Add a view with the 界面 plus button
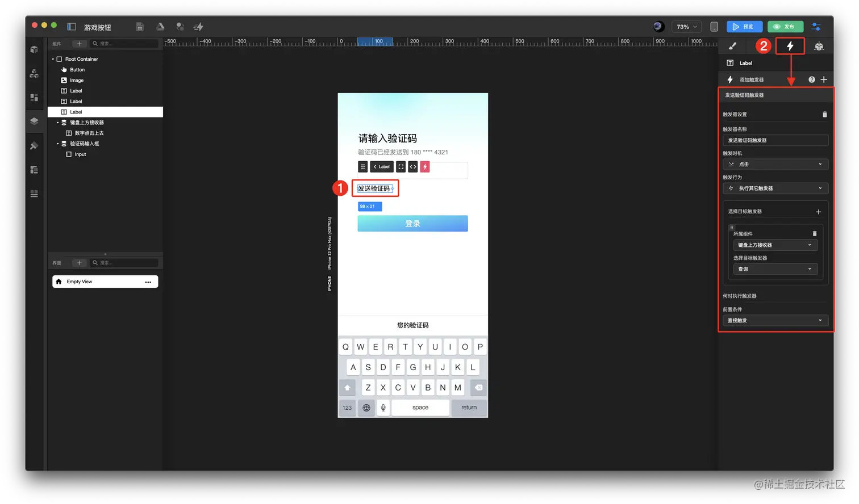Viewport: 859px width, 504px height. click(x=80, y=263)
